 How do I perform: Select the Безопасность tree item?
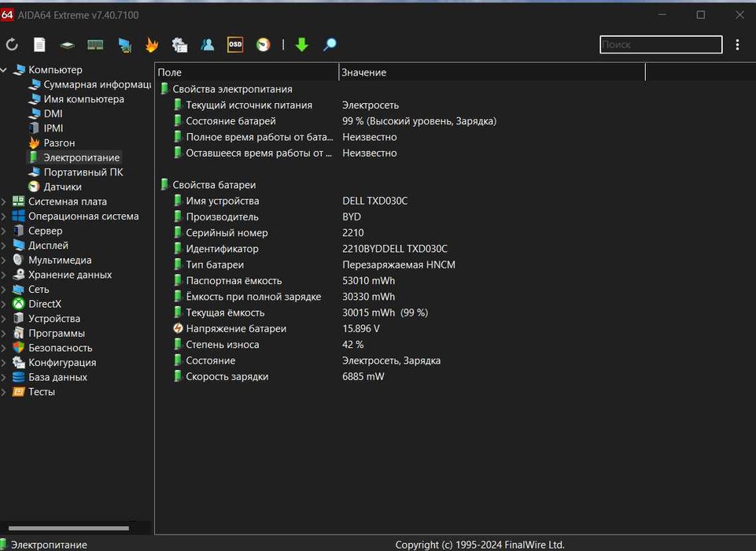(52, 348)
